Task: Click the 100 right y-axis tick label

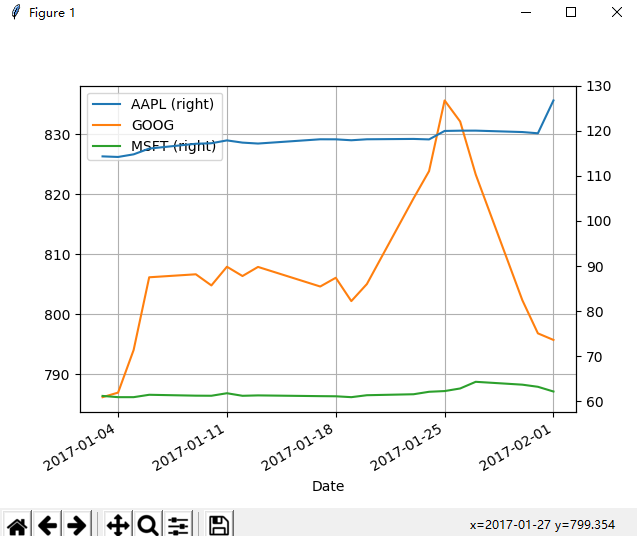Action: coord(598,221)
